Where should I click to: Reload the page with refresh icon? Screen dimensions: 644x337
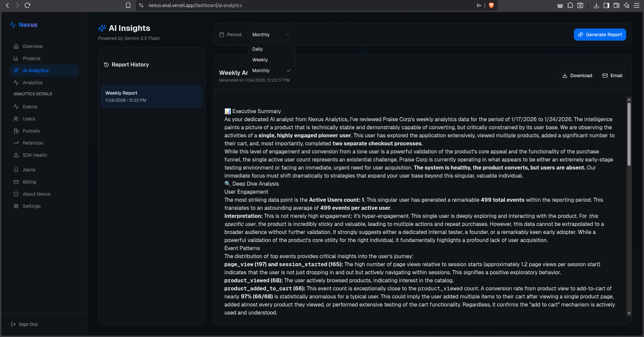28,5
